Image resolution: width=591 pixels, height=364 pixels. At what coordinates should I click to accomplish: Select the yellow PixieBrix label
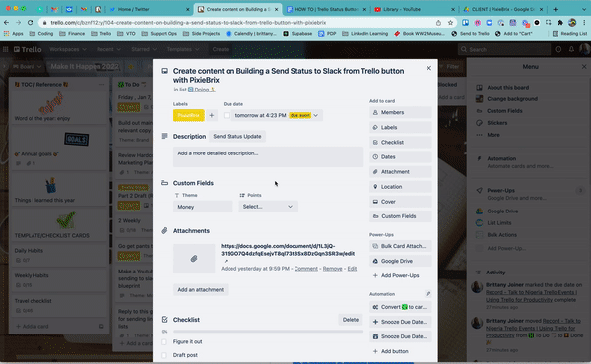click(189, 115)
